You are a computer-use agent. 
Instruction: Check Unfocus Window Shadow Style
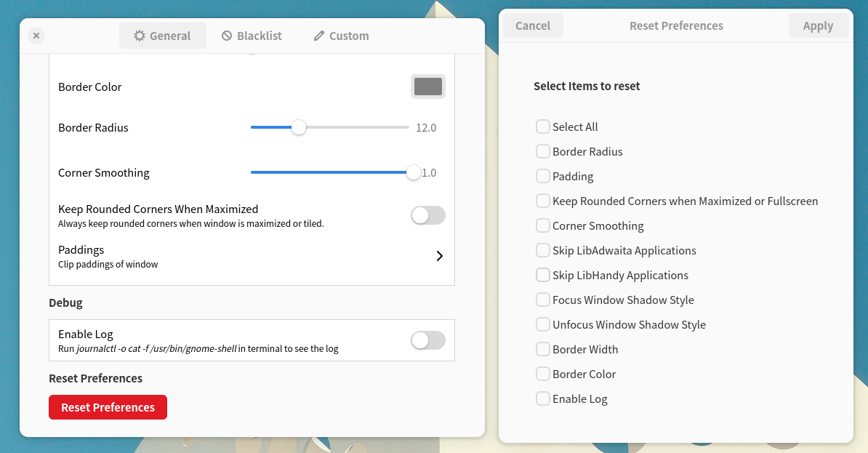(x=543, y=324)
